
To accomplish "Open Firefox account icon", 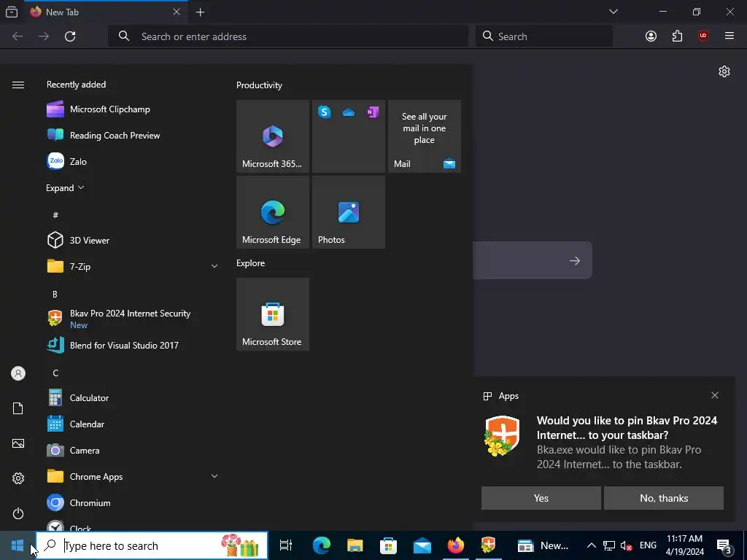I will (651, 36).
